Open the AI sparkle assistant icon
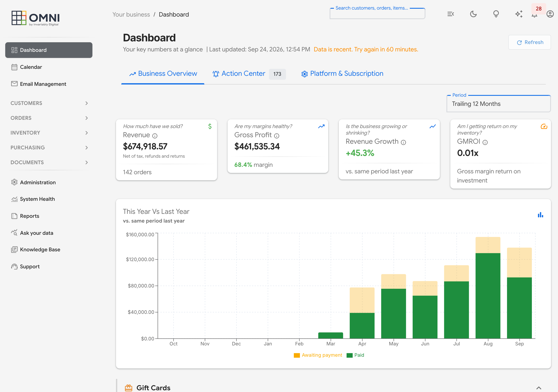558x392 pixels. point(519,14)
